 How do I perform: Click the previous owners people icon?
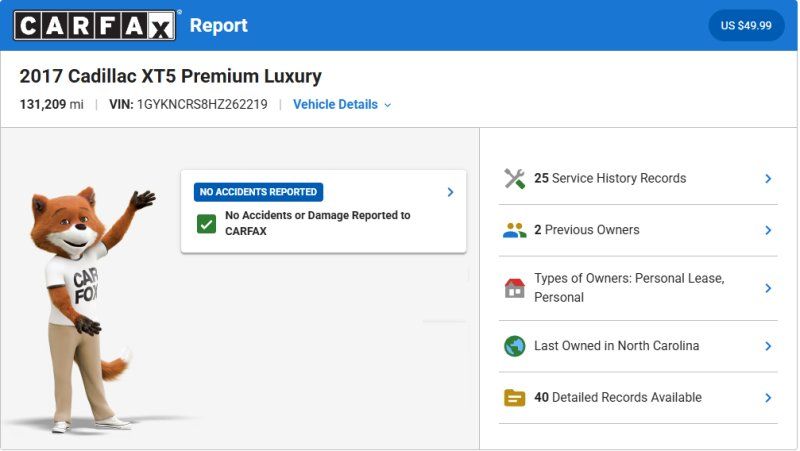tap(514, 230)
